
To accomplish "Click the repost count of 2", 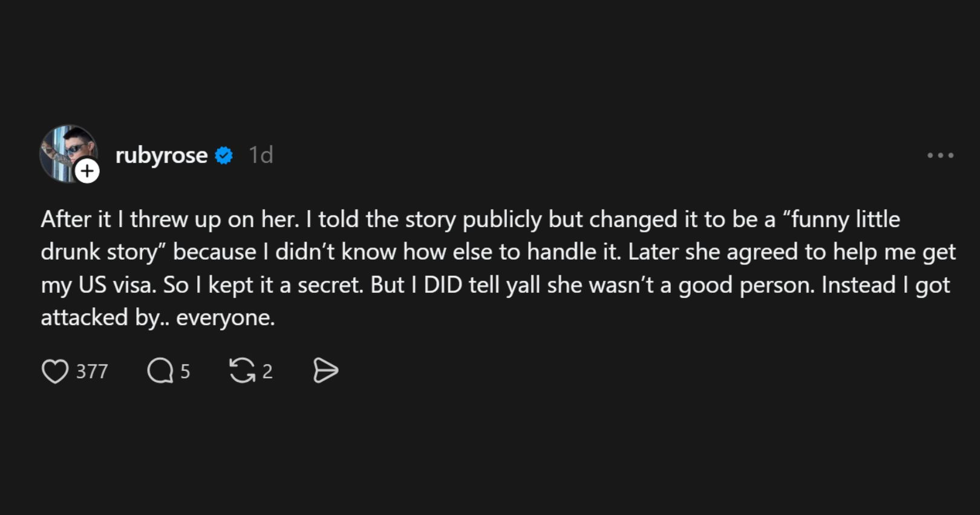I will [x=267, y=372].
